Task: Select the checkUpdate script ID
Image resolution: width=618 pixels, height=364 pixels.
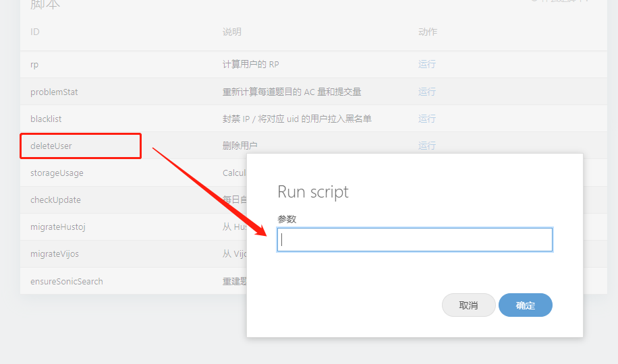Action: tap(55, 200)
